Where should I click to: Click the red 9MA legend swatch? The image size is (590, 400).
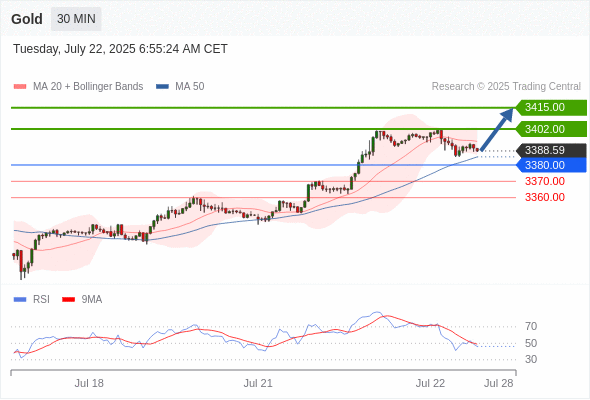pos(68,300)
